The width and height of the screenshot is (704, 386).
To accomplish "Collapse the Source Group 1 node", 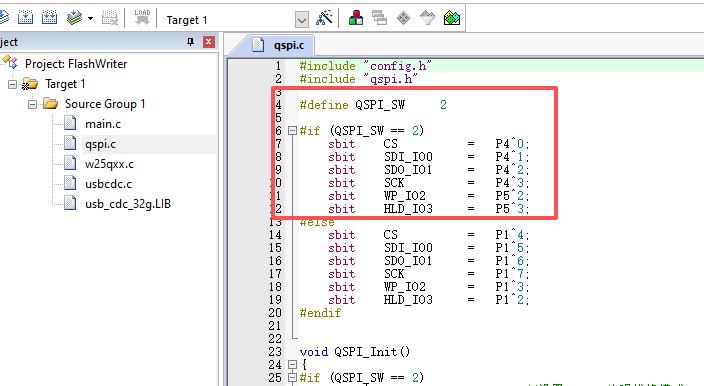I will pos(32,104).
